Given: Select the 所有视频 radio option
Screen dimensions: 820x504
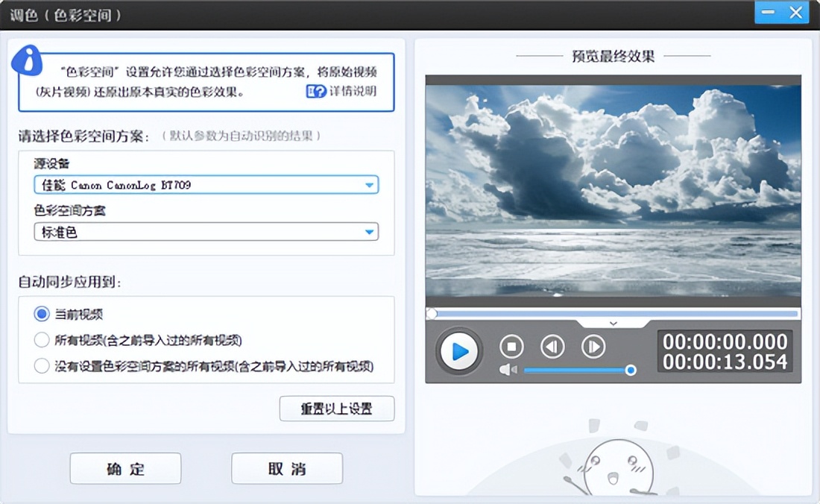Looking at the screenshot, I should coord(42,340).
